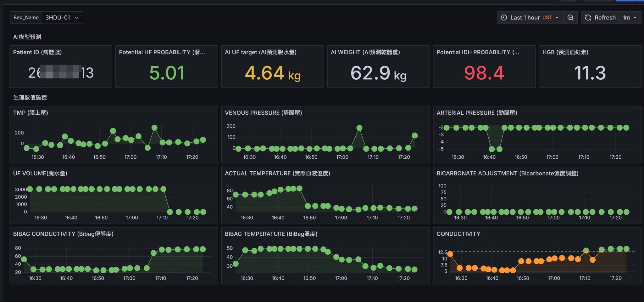Click the zoom out time range icon
Screen dimensions: 644x302
[570, 18]
